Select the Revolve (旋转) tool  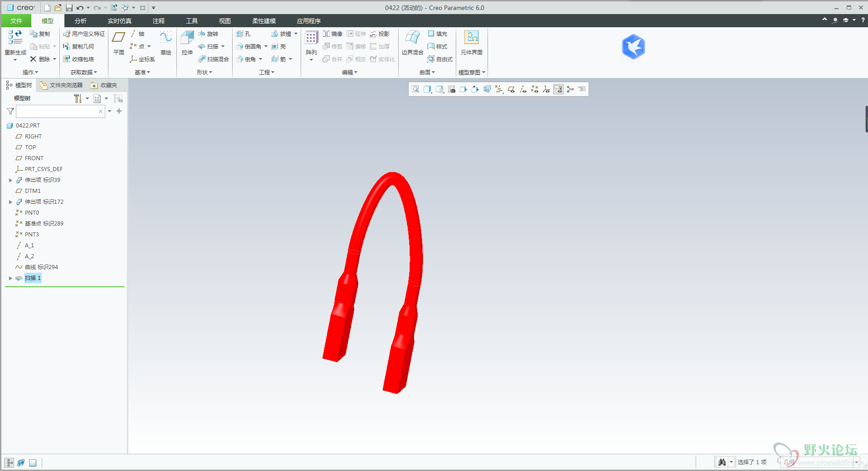(x=208, y=34)
